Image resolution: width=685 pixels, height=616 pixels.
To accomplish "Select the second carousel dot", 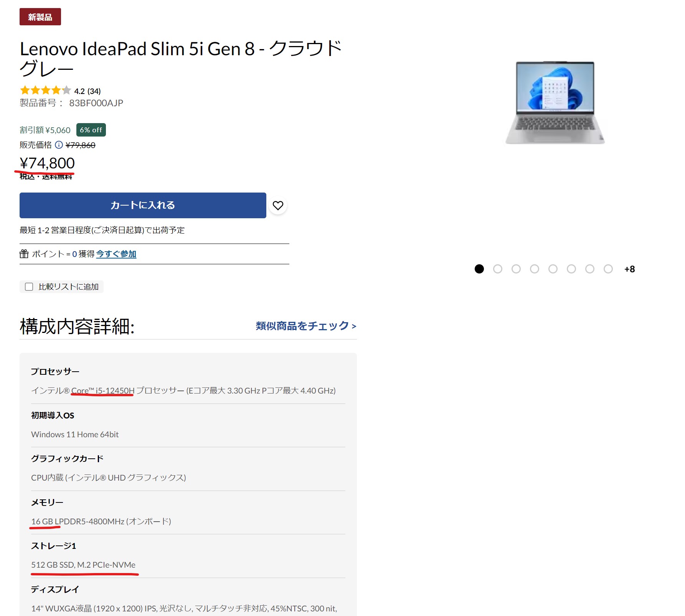I will point(498,269).
